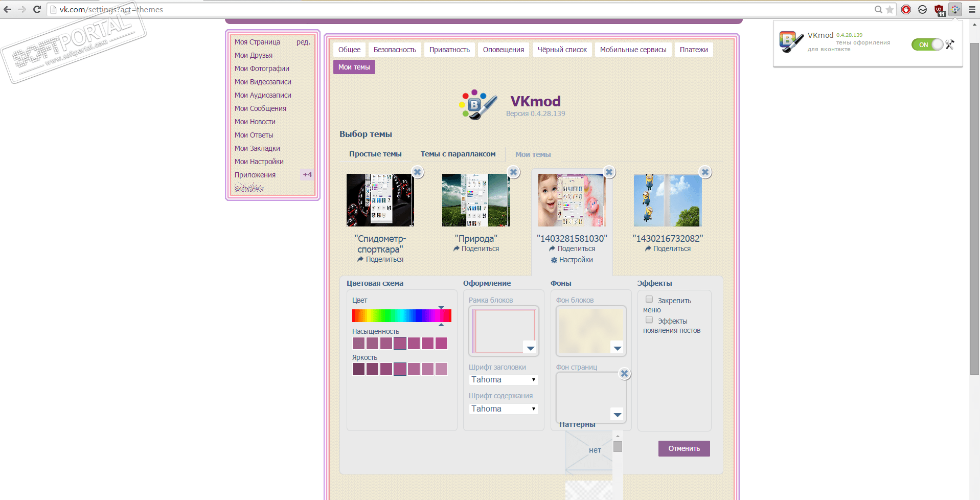Image resolution: width=980 pixels, height=500 pixels.
Task: Delete theme "1430216732082" with the X
Action: [x=705, y=172]
